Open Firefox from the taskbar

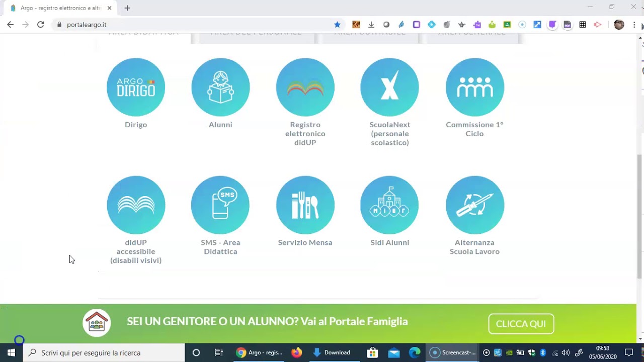[297, 353]
